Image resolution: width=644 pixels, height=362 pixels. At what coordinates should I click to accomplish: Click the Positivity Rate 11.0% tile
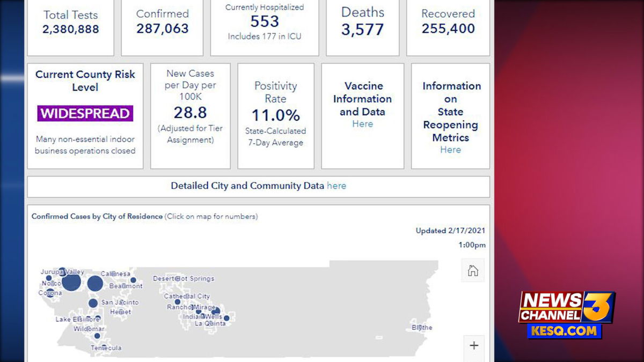[x=275, y=116]
